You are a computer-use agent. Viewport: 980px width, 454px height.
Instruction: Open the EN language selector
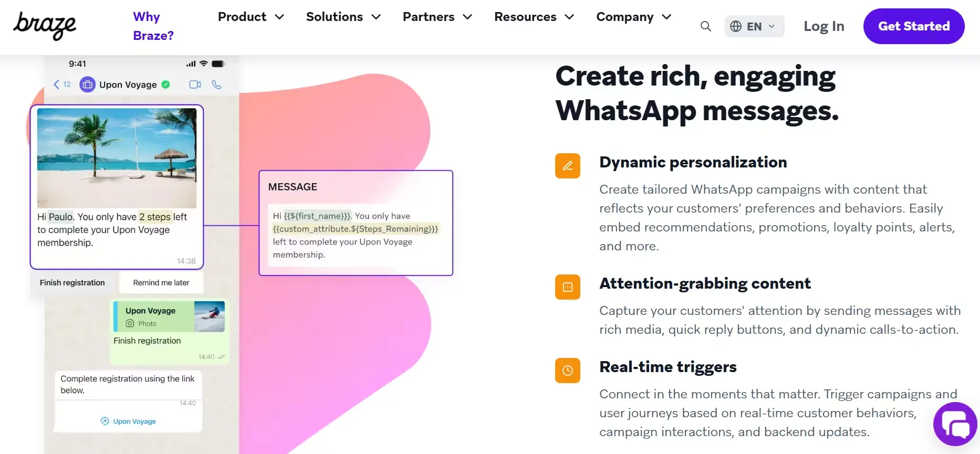tap(754, 26)
